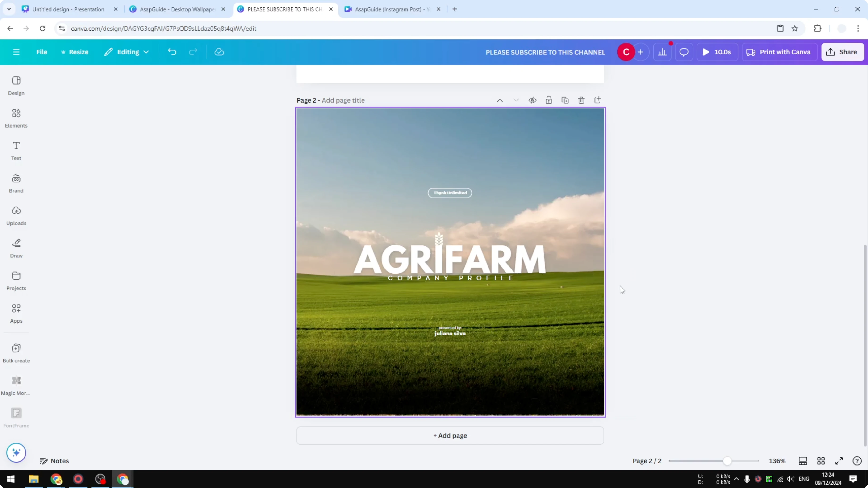The image size is (868, 488).
Task: Lock Page 2 with the padlock icon
Action: pyautogui.click(x=549, y=100)
